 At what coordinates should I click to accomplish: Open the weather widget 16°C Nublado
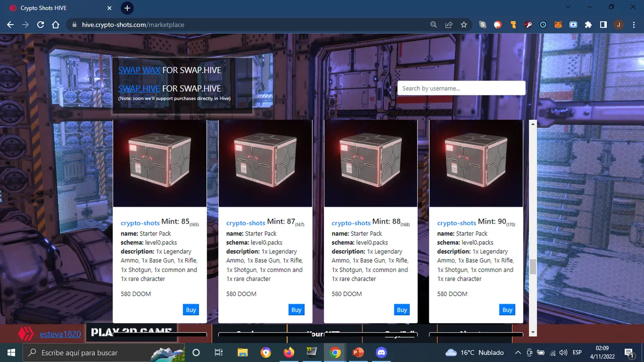(x=474, y=352)
